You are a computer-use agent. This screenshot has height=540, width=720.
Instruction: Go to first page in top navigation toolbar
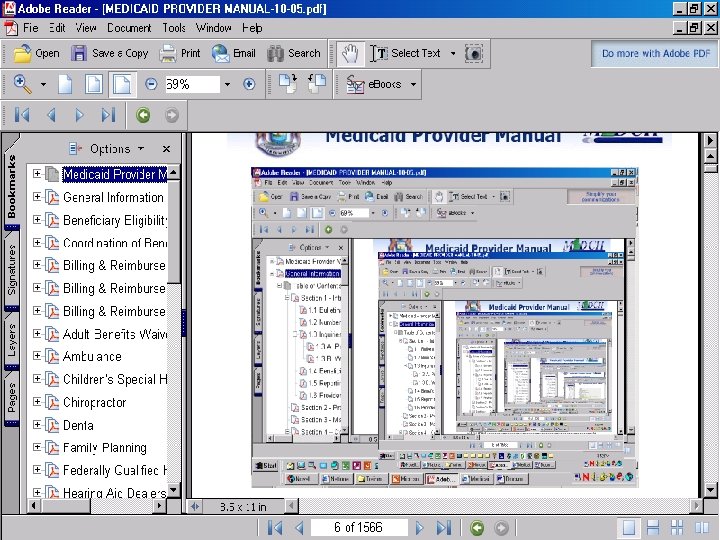(x=22, y=115)
